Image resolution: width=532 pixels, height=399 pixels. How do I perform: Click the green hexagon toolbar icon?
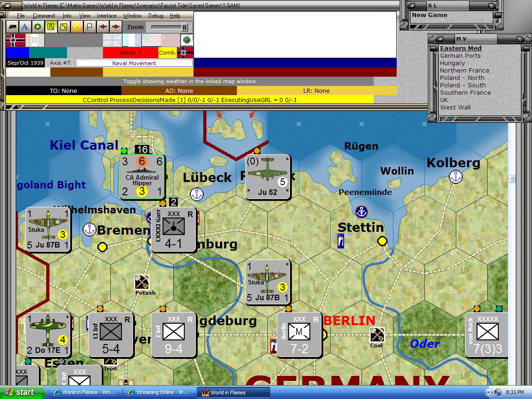38,27
